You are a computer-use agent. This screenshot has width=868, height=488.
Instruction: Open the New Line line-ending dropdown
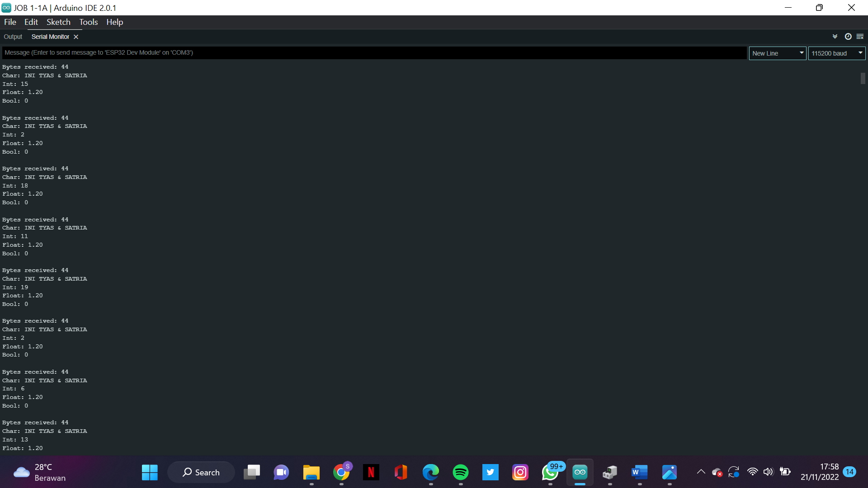[x=777, y=53]
